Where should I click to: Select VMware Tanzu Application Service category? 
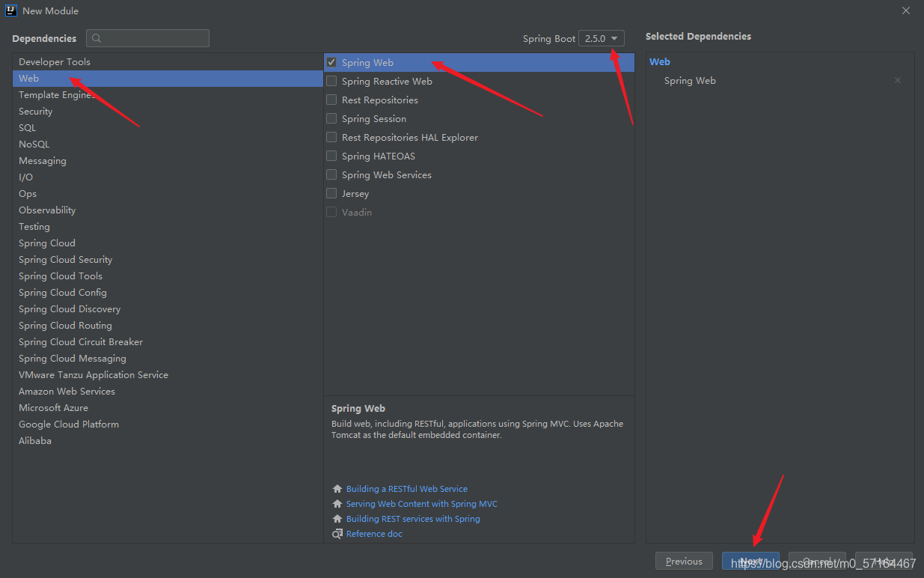168,374
